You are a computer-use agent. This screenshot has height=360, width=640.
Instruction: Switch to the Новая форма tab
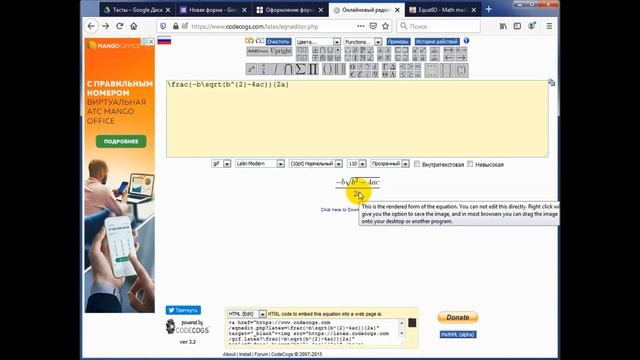pyautogui.click(x=214, y=10)
